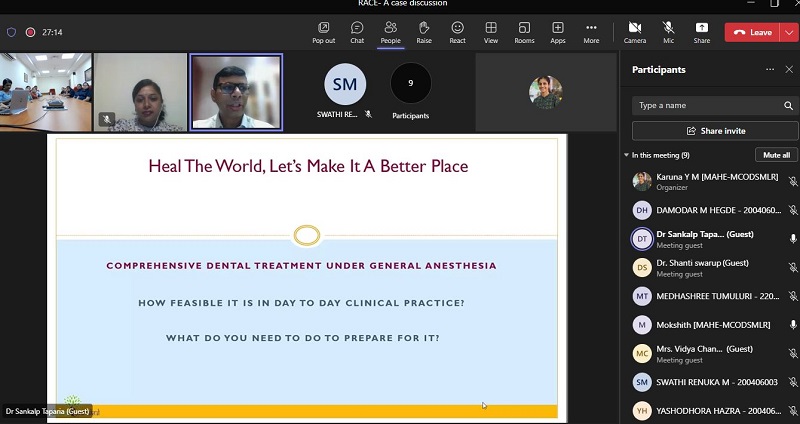The image size is (800, 424).
Task: Toggle the Mic mute state
Action: 668,31
